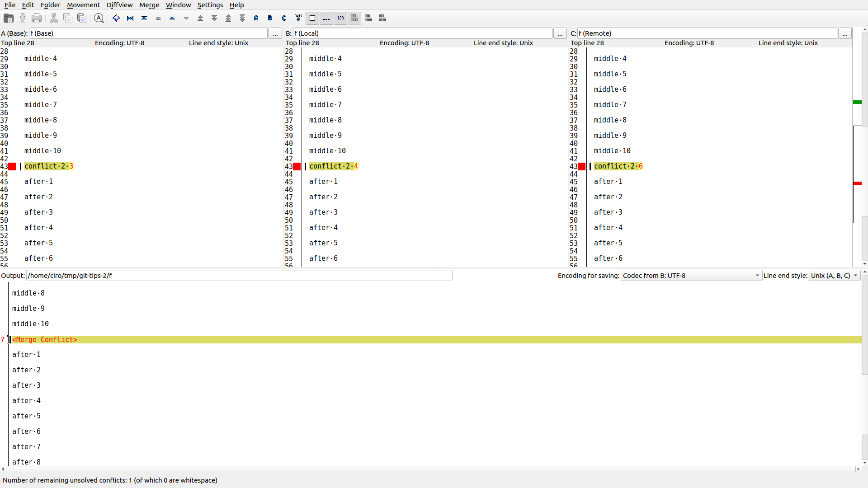Click the Output file path field

pyautogui.click(x=239, y=276)
